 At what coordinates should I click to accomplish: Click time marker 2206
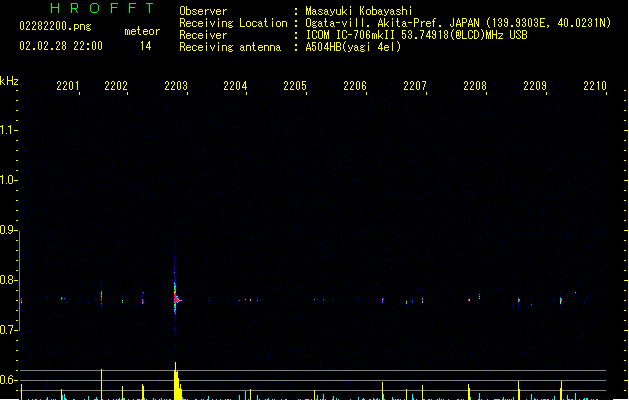point(355,86)
